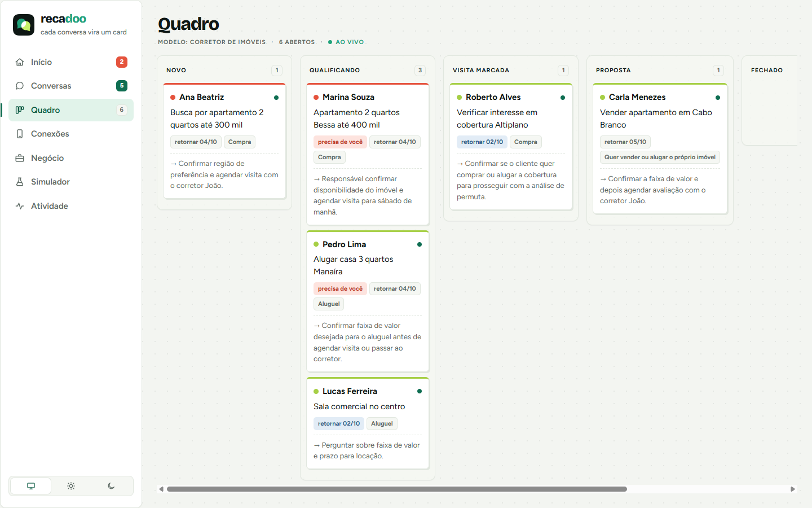
Task: Click the red status dot beside Ana Beatriz
Action: (x=173, y=98)
